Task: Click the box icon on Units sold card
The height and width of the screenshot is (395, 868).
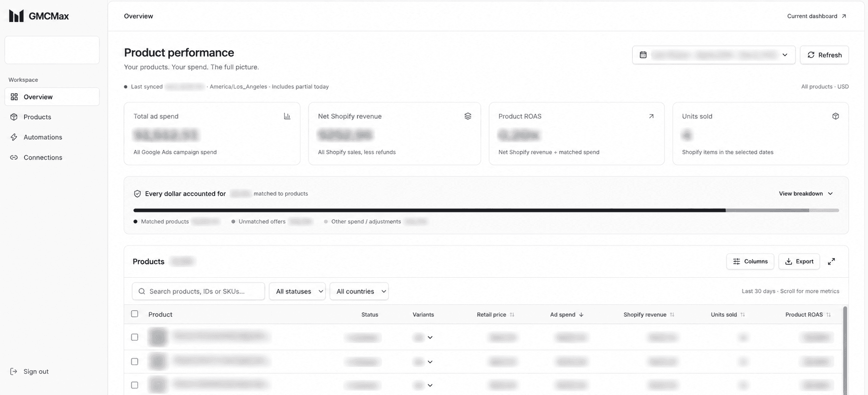Action: tap(835, 116)
